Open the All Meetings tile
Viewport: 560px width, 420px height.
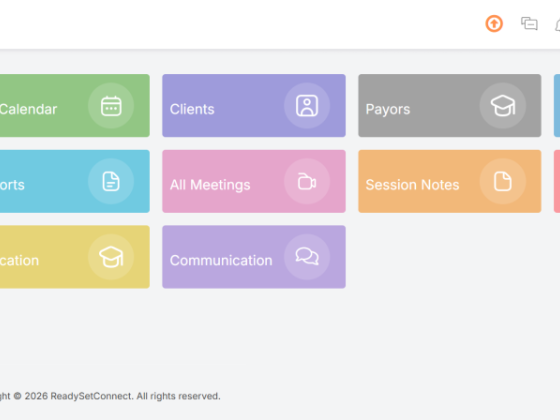pyautogui.click(x=254, y=181)
